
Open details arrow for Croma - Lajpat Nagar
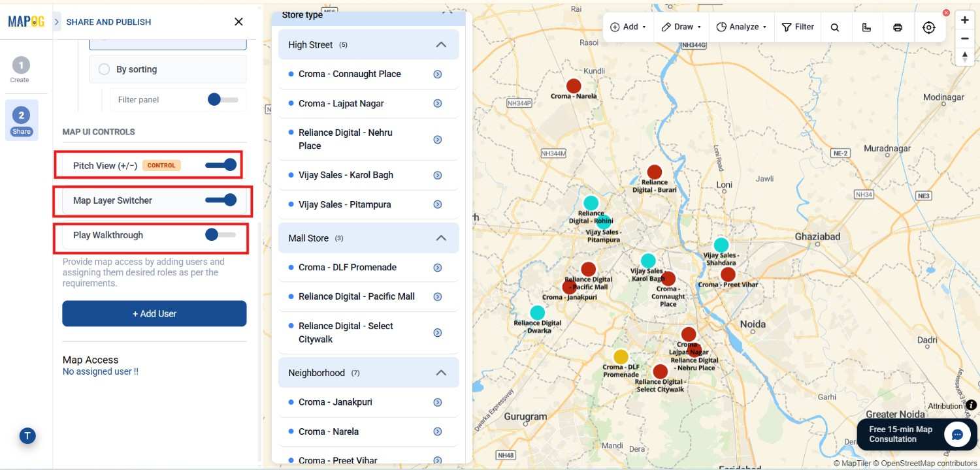[x=438, y=104]
